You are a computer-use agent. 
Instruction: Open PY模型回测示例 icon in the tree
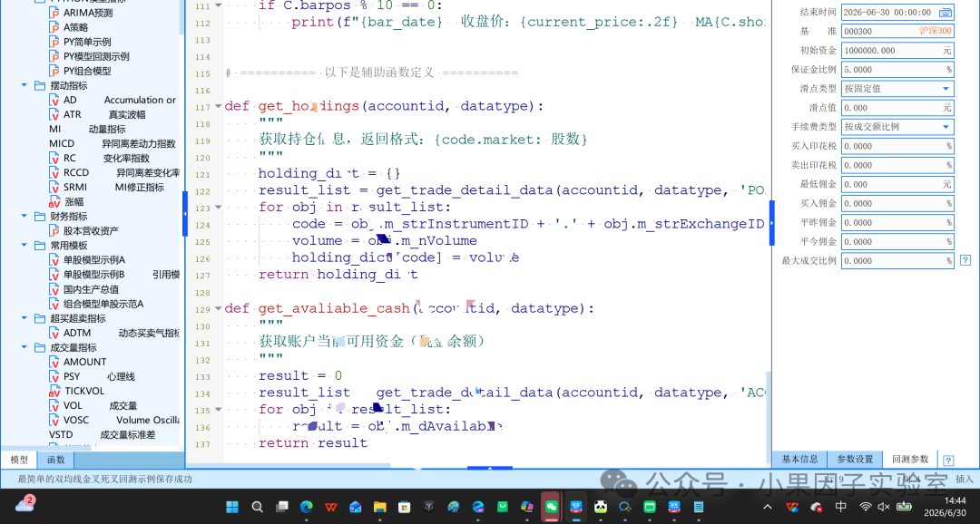pyautogui.click(x=54, y=56)
